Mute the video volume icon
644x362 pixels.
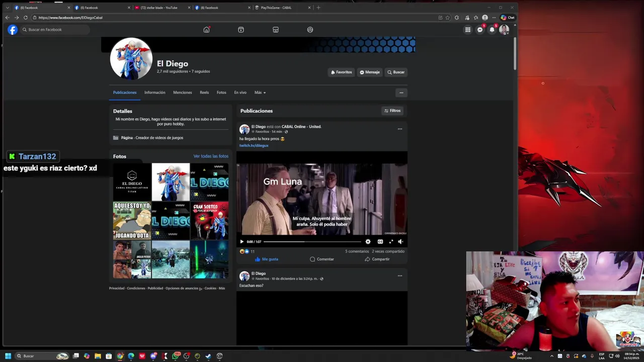coord(400,242)
